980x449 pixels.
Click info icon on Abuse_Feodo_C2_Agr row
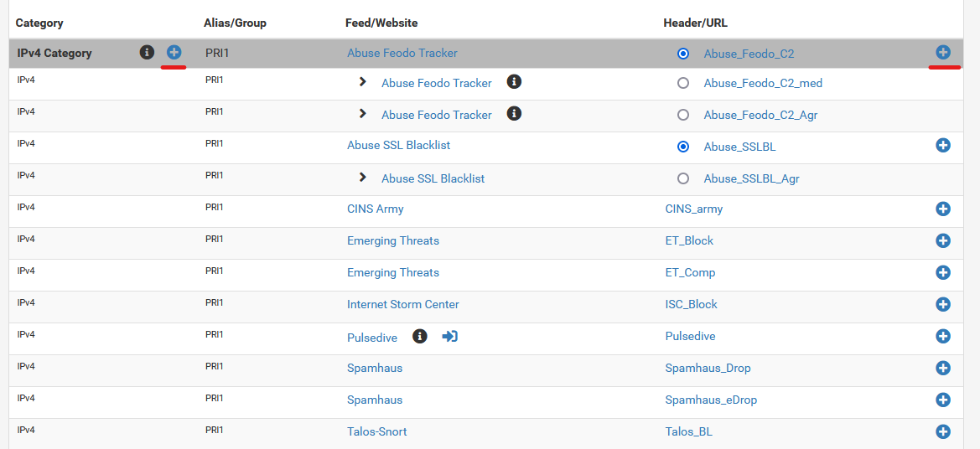(x=514, y=114)
